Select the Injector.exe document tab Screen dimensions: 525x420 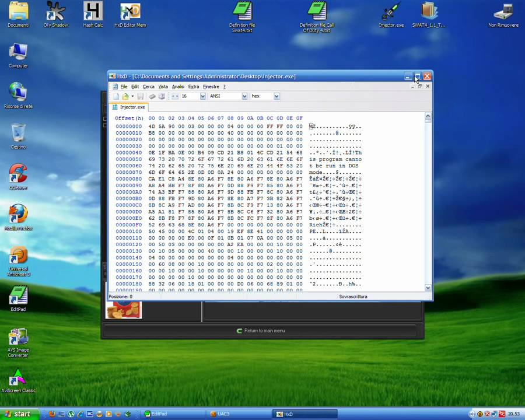(x=129, y=107)
